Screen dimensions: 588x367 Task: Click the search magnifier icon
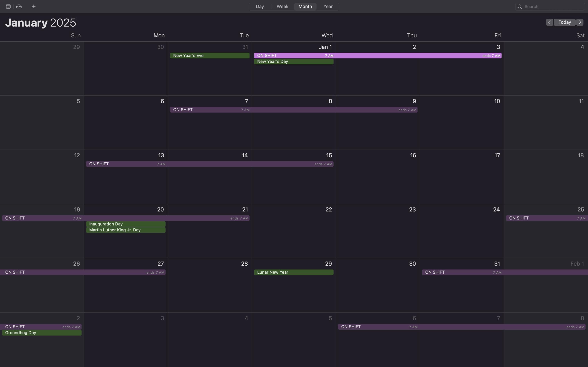coord(520,6)
